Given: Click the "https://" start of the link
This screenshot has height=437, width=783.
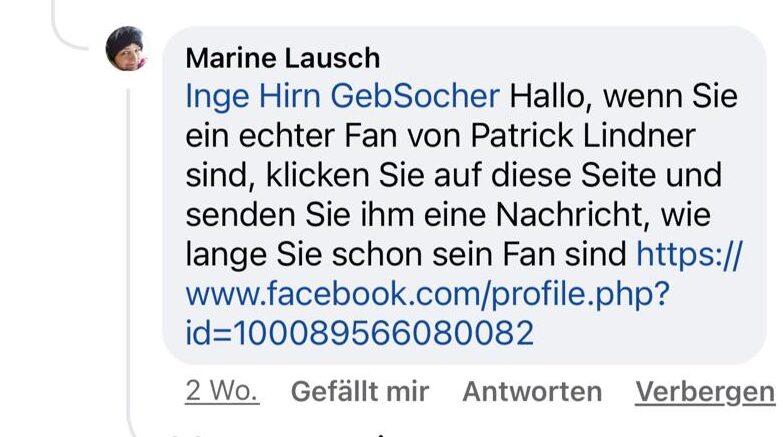Looking at the screenshot, I should pyautogui.click(x=689, y=255).
